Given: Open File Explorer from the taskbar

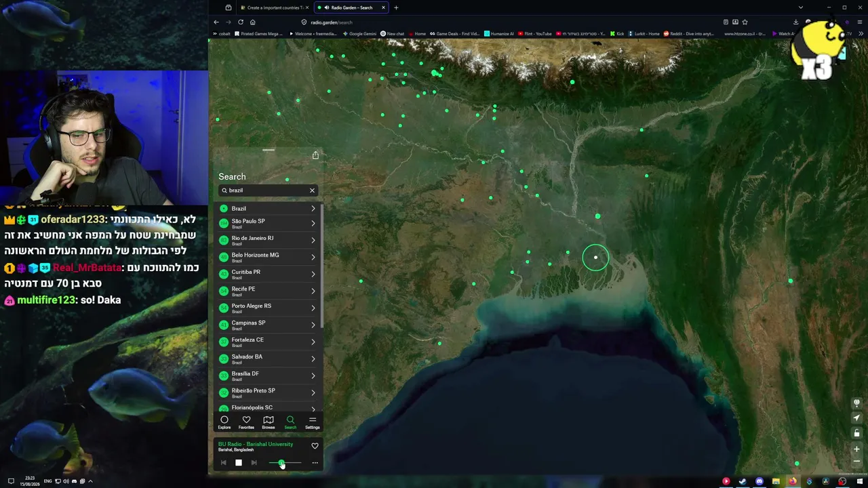Looking at the screenshot, I should pyautogui.click(x=776, y=481).
